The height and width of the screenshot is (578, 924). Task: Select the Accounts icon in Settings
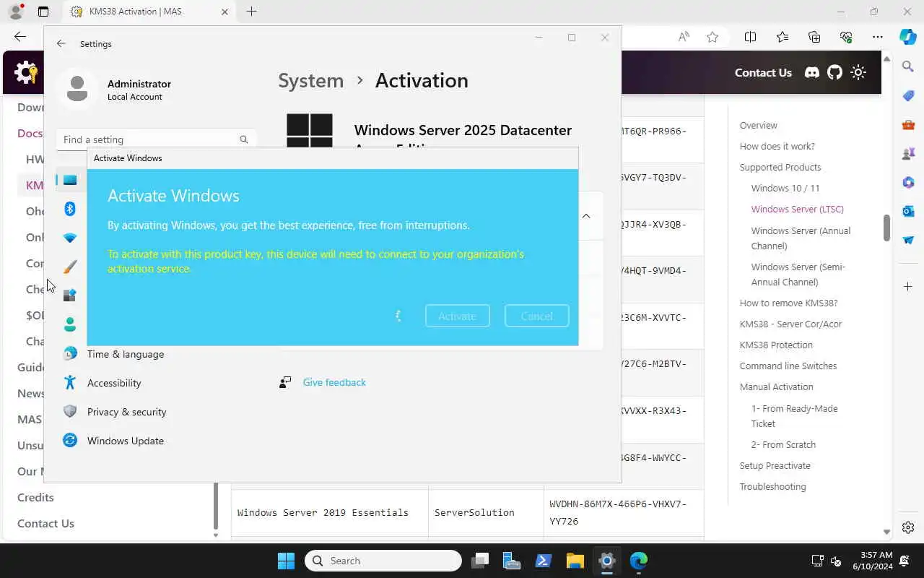pyautogui.click(x=70, y=324)
